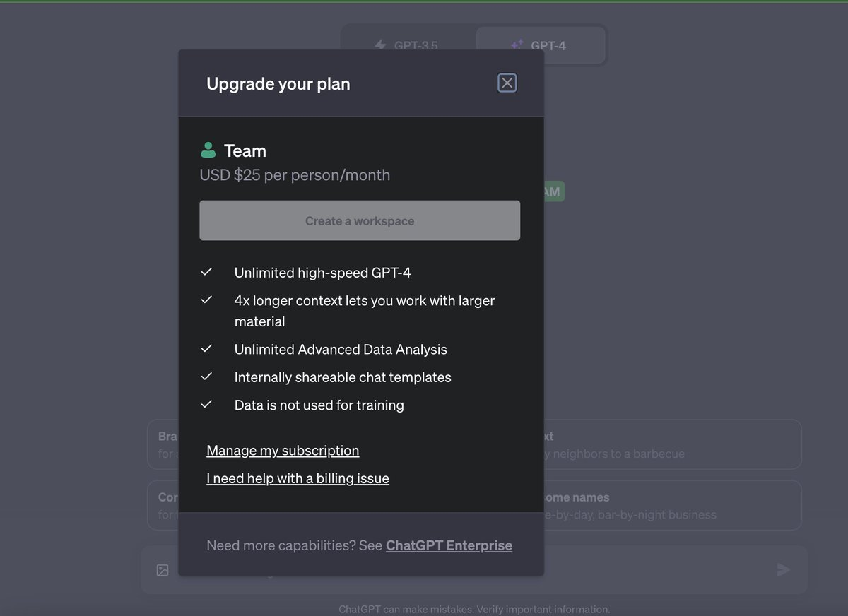
Task: Click checkmark beside 4x longer context feature
Action: point(207,299)
